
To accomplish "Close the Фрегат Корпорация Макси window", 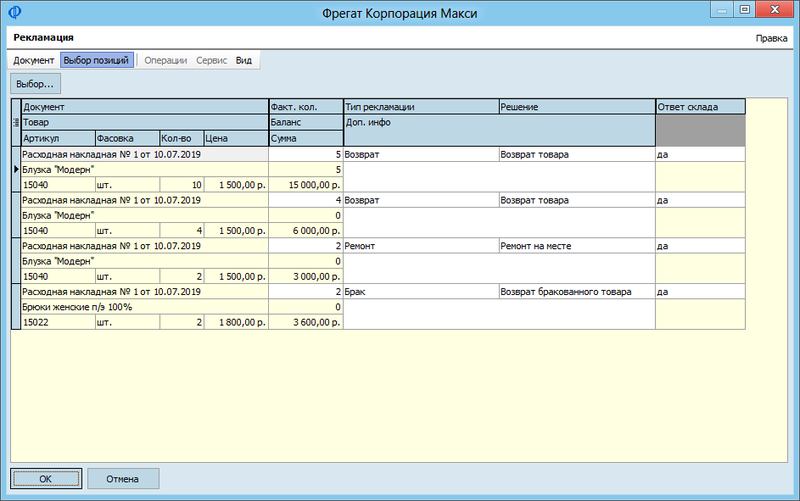I will [774, 10].
